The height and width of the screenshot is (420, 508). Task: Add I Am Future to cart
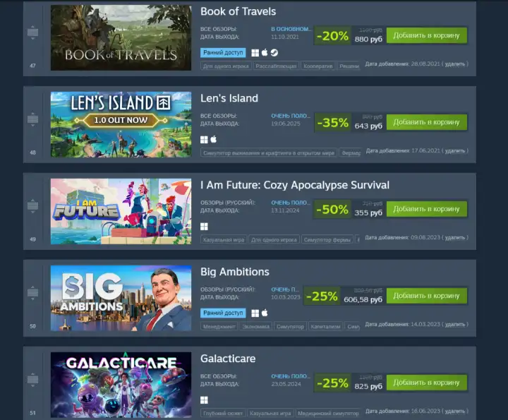tap(426, 209)
